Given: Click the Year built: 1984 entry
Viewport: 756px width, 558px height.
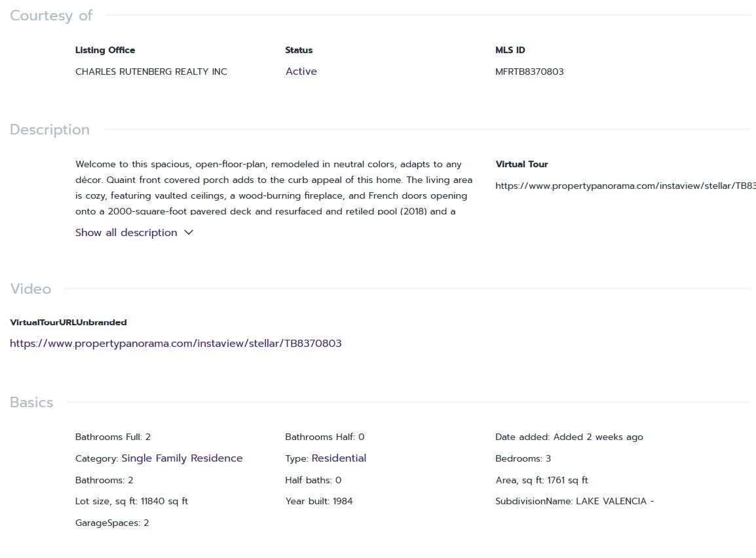Looking at the screenshot, I should tap(319, 502).
